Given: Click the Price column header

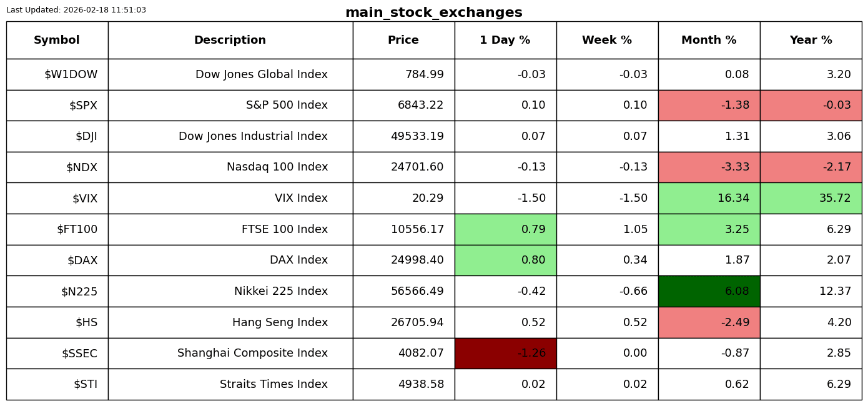Looking at the screenshot, I should click(403, 40).
